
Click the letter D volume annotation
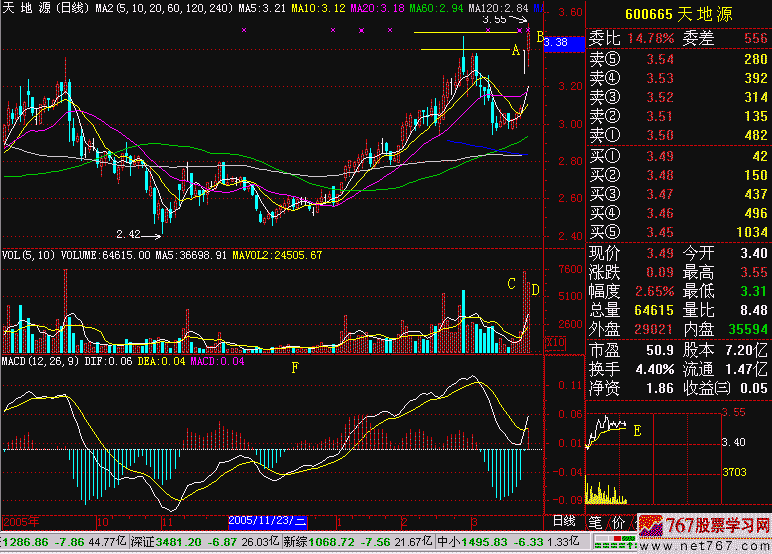coord(535,290)
